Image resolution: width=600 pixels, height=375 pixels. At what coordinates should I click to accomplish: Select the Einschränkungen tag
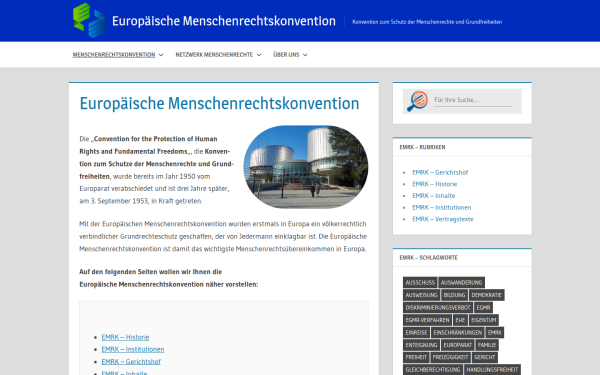pyautogui.click(x=458, y=333)
